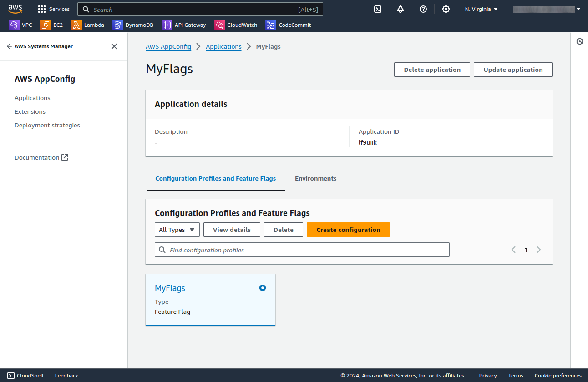The height and width of the screenshot is (382, 588).
Task: Click the View details button
Action: (x=232, y=230)
